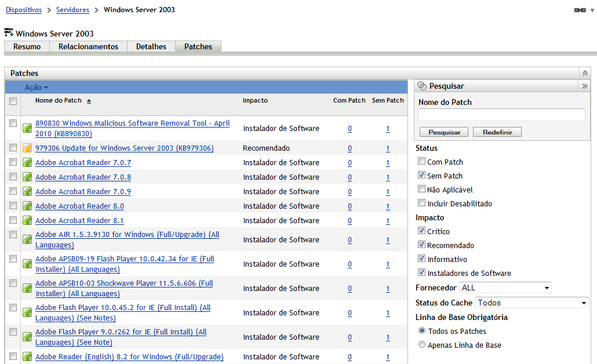
Task: Switch to the Resumo tab
Action: (27, 46)
